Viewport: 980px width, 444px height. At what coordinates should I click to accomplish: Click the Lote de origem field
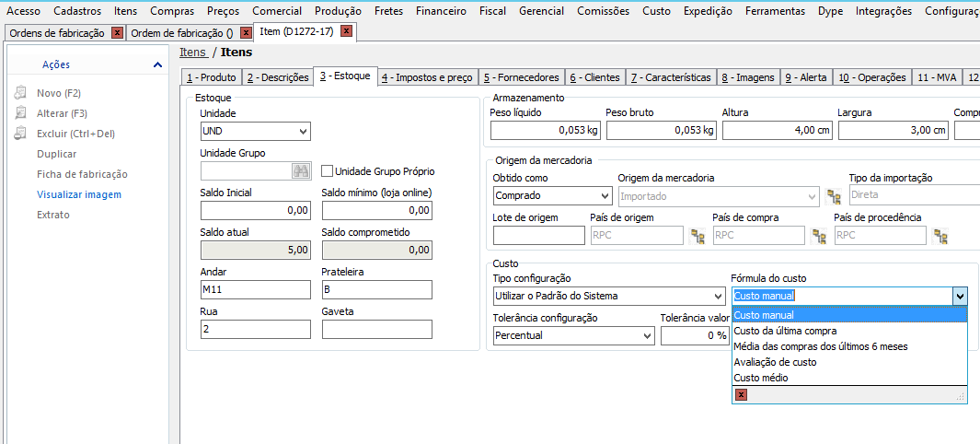[539, 235]
